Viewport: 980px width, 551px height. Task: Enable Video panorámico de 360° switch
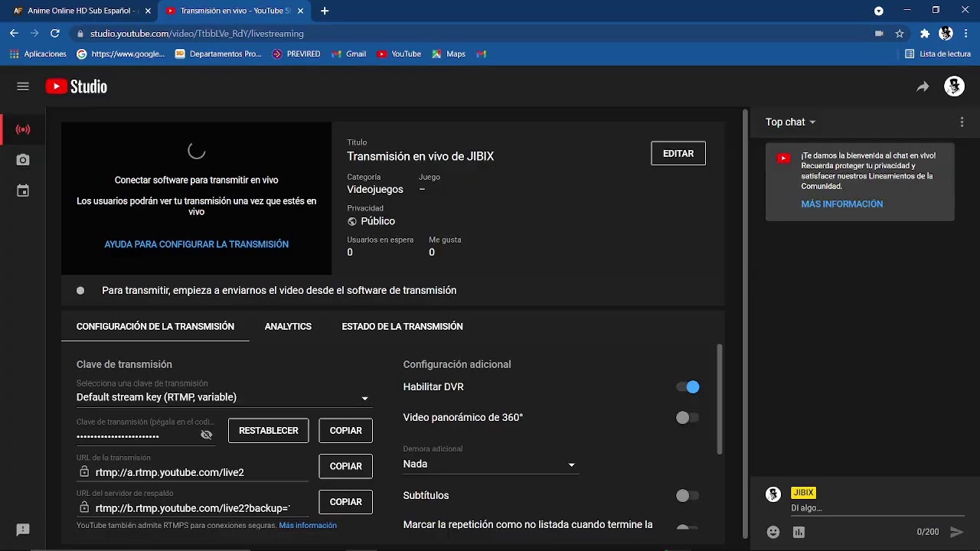(x=688, y=418)
